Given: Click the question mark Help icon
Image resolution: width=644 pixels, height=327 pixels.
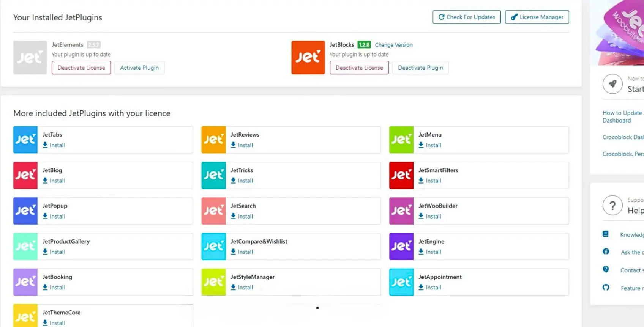Looking at the screenshot, I should tap(612, 206).
